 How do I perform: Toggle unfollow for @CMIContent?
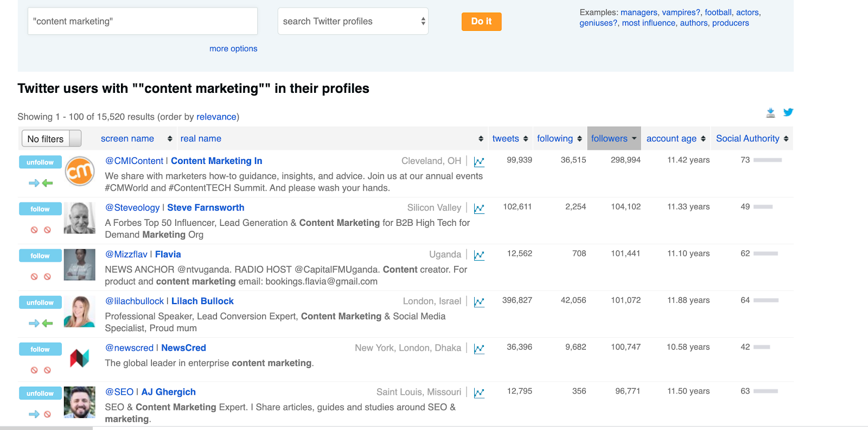click(x=40, y=162)
